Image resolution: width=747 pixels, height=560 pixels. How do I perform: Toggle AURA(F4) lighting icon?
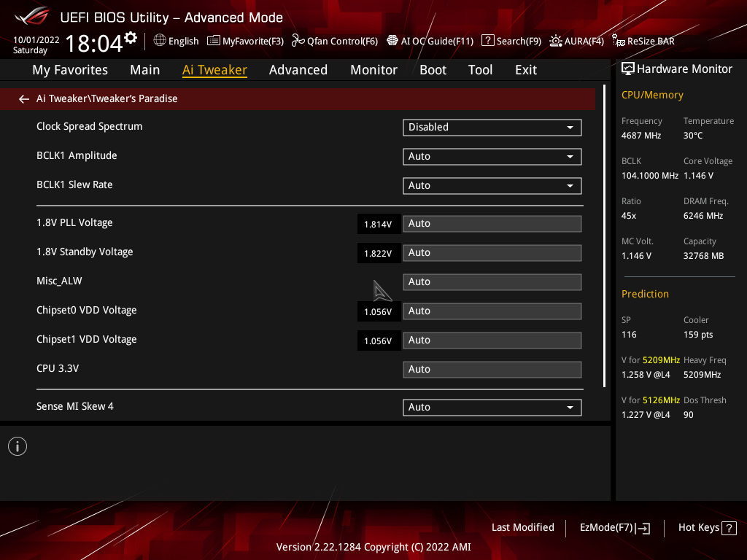(556, 41)
